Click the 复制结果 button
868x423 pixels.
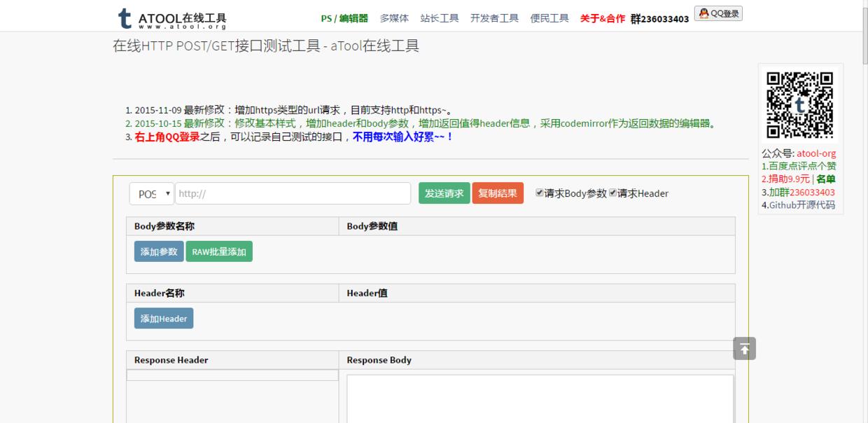coord(498,193)
